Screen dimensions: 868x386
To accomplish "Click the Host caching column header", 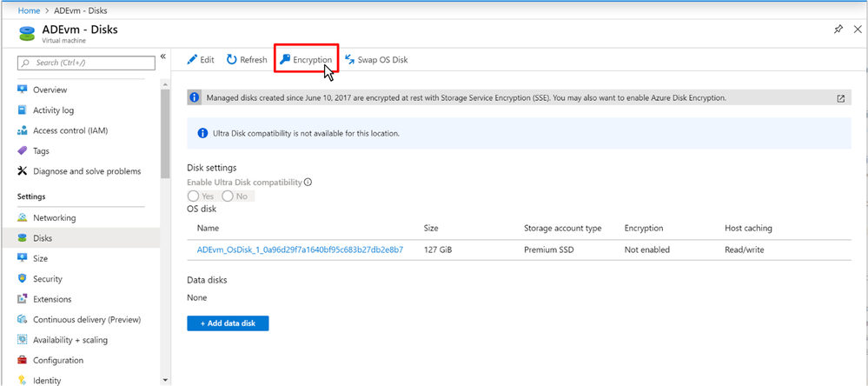I will coord(748,228).
